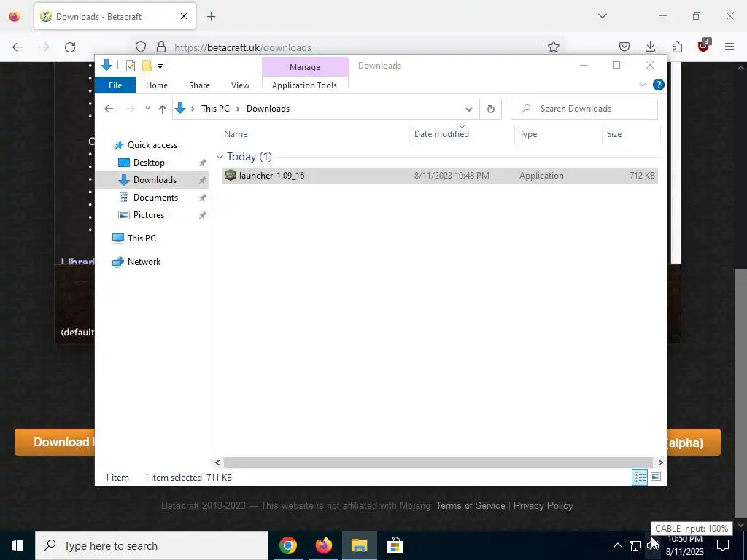Click the Explorer Properties quick access icon
This screenshot has width=747, height=560.
click(130, 66)
